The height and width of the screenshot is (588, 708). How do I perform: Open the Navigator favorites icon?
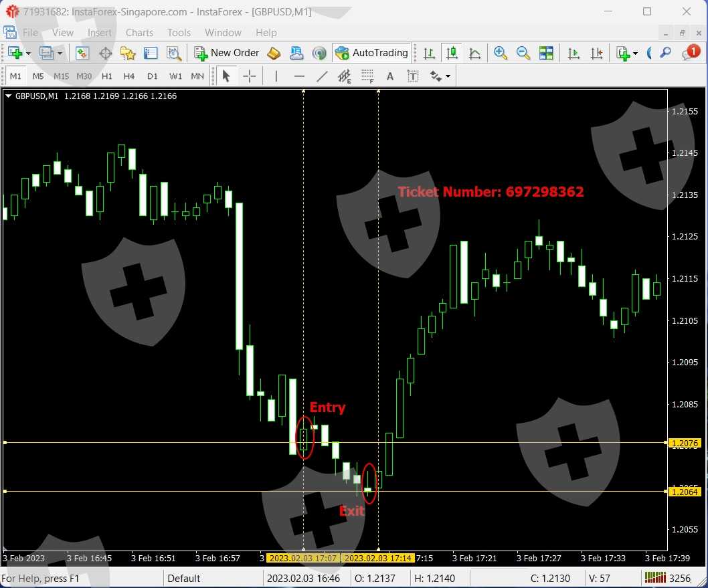point(128,54)
